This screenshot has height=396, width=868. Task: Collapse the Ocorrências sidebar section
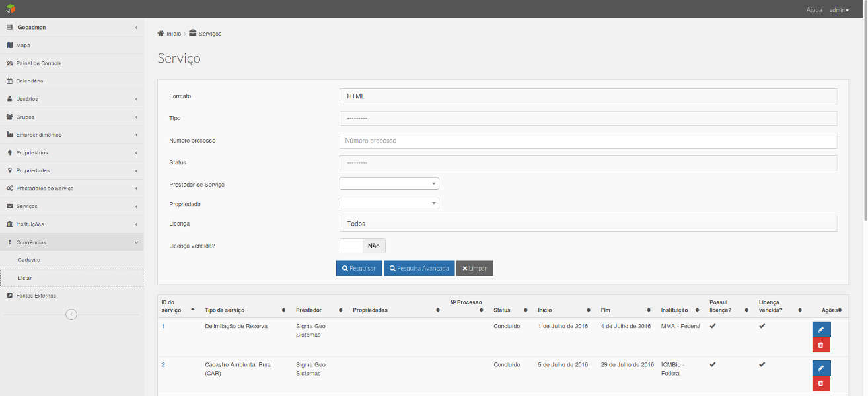71,242
